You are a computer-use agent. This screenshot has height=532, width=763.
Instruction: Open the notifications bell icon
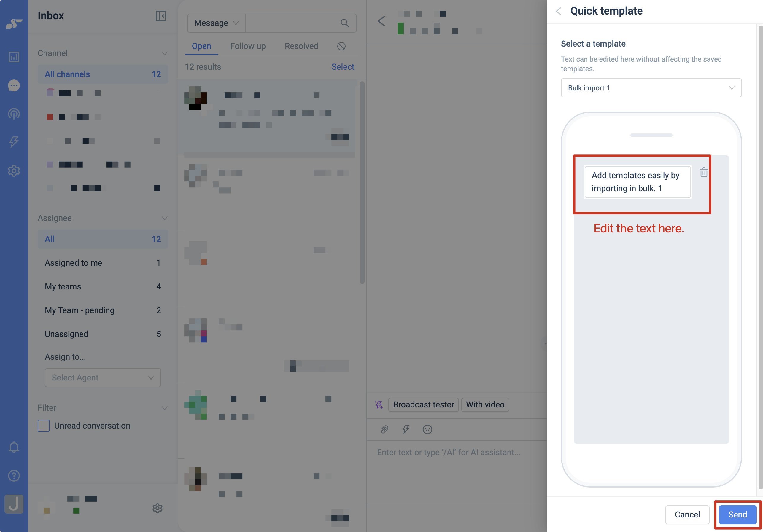tap(14, 447)
